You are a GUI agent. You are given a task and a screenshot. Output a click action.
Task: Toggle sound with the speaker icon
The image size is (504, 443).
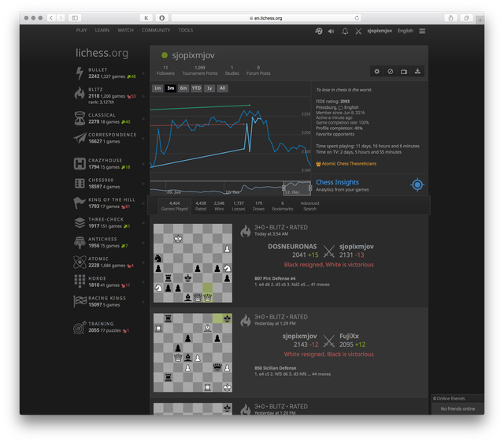point(331,32)
